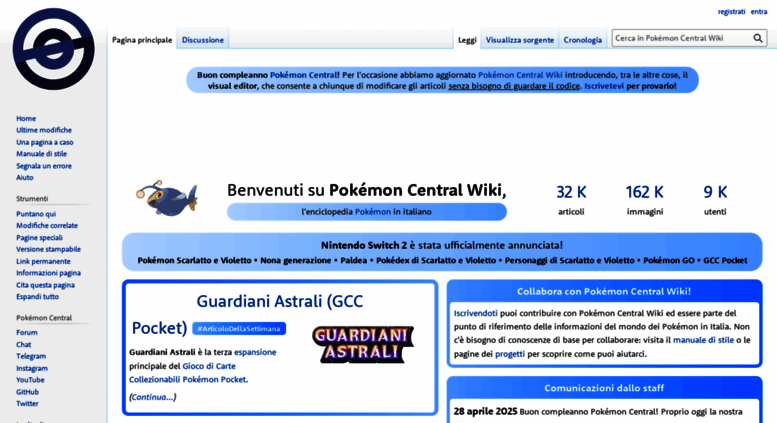Open manuale di stile in Collabora box
The width and height of the screenshot is (777, 423).
pos(703,340)
